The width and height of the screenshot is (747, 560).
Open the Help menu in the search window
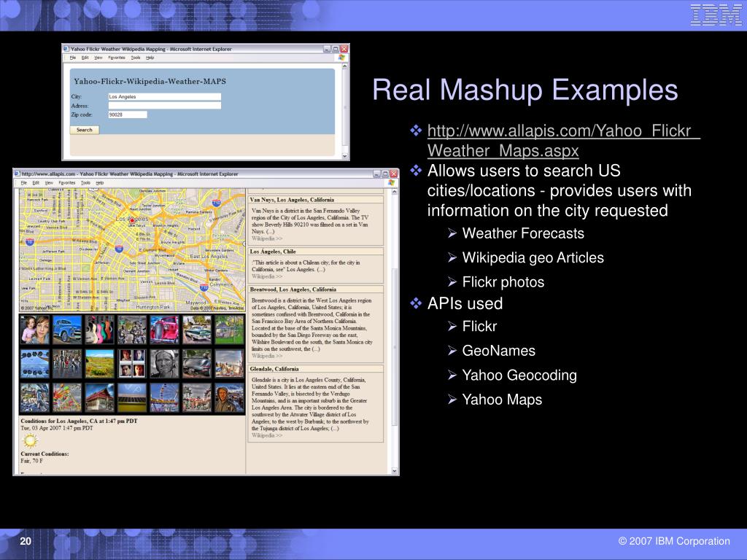click(x=150, y=58)
